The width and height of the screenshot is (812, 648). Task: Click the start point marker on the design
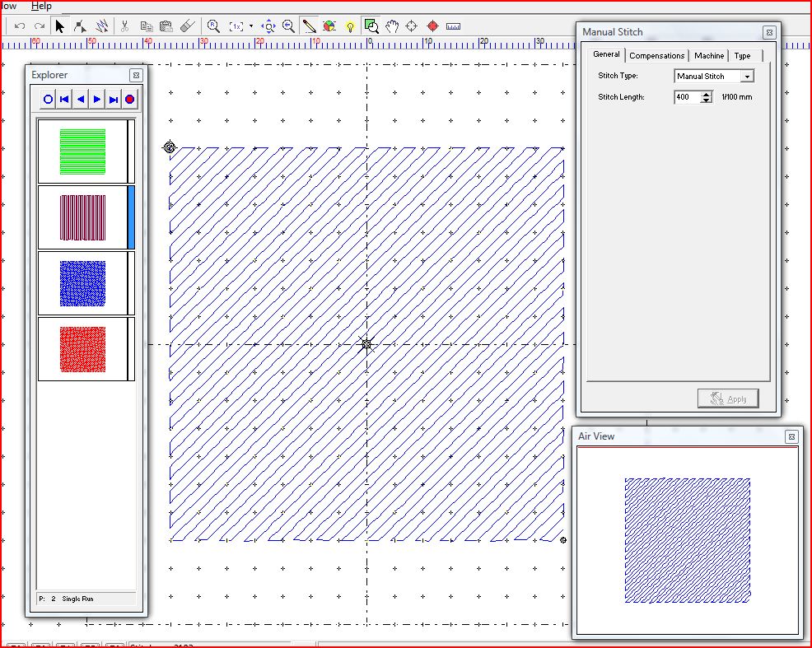[x=169, y=147]
